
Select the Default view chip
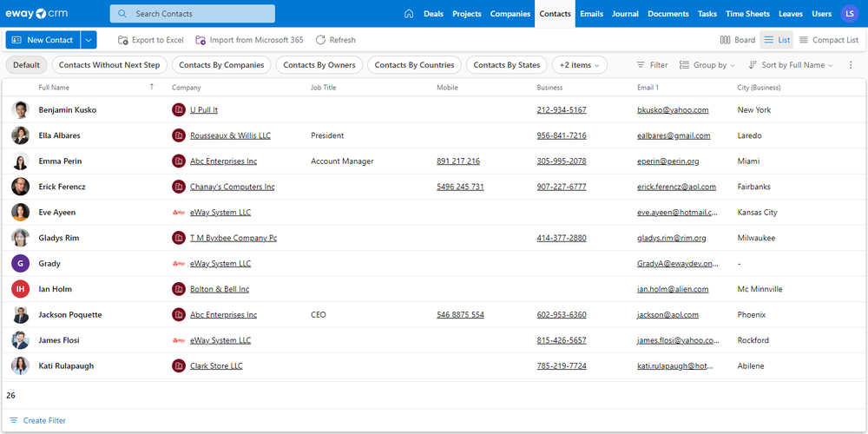pyautogui.click(x=27, y=65)
